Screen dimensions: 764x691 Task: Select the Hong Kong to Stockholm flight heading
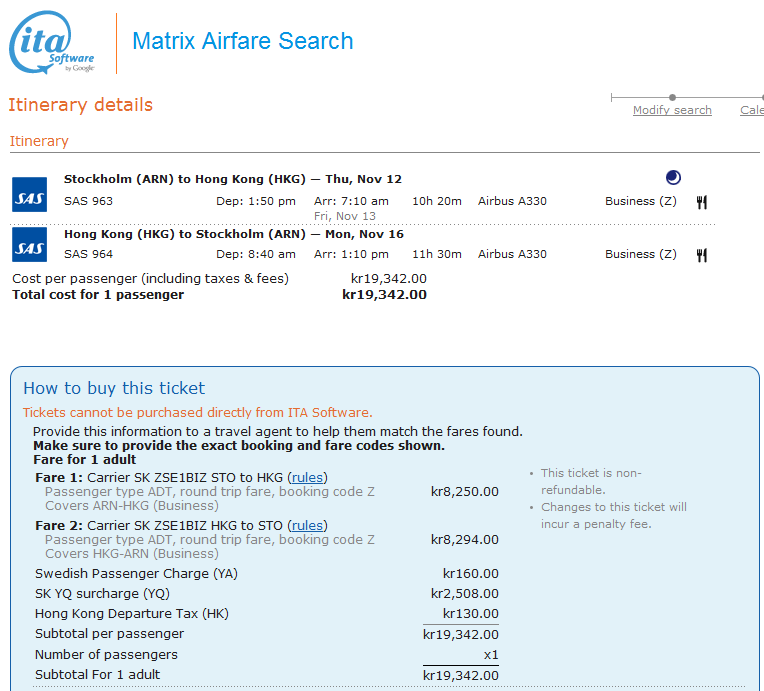click(233, 234)
